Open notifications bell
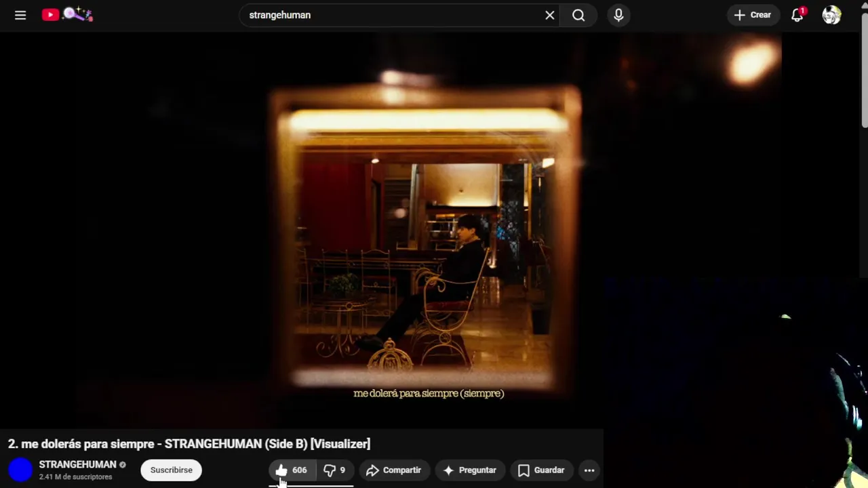The width and height of the screenshot is (868, 488). (797, 15)
